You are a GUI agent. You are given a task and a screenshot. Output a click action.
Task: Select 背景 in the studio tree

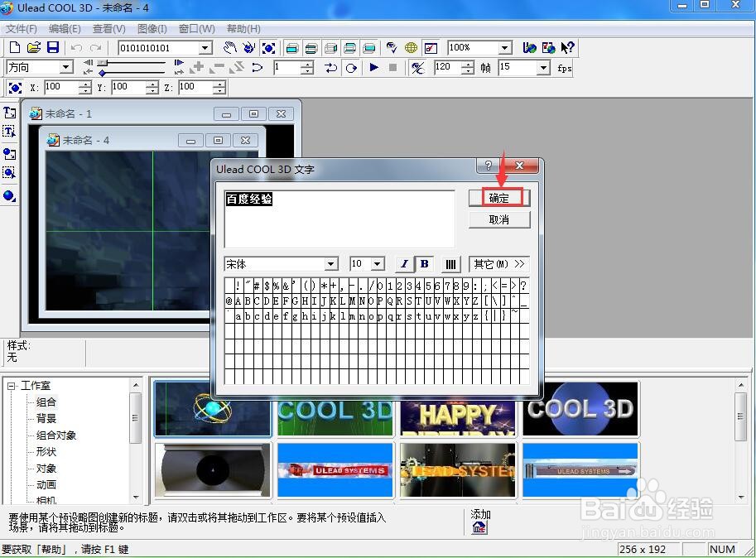tap(46, 418)
